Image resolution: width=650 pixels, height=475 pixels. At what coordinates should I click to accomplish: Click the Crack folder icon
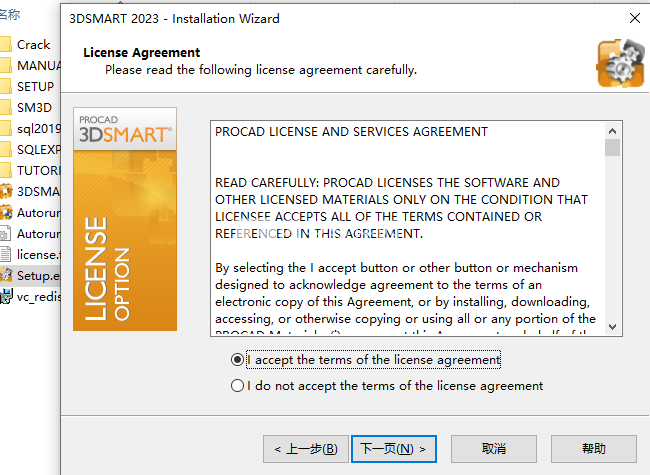5,44
